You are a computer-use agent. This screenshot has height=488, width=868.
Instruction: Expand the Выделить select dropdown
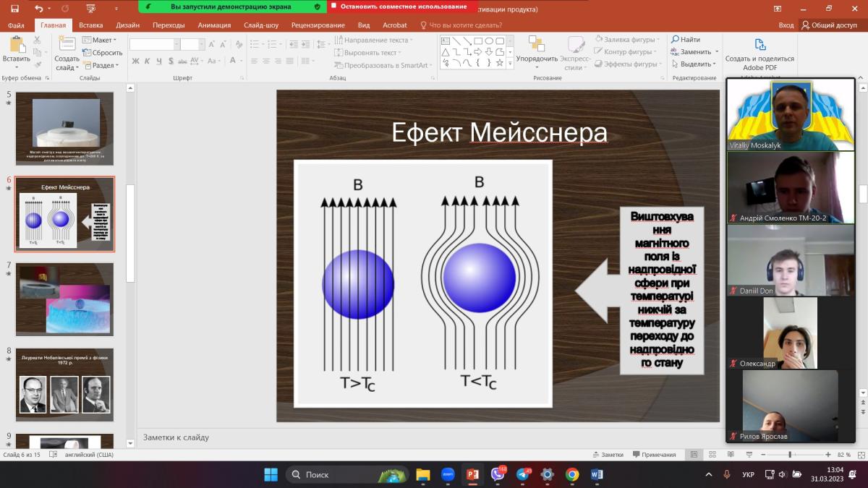point(699,64)
